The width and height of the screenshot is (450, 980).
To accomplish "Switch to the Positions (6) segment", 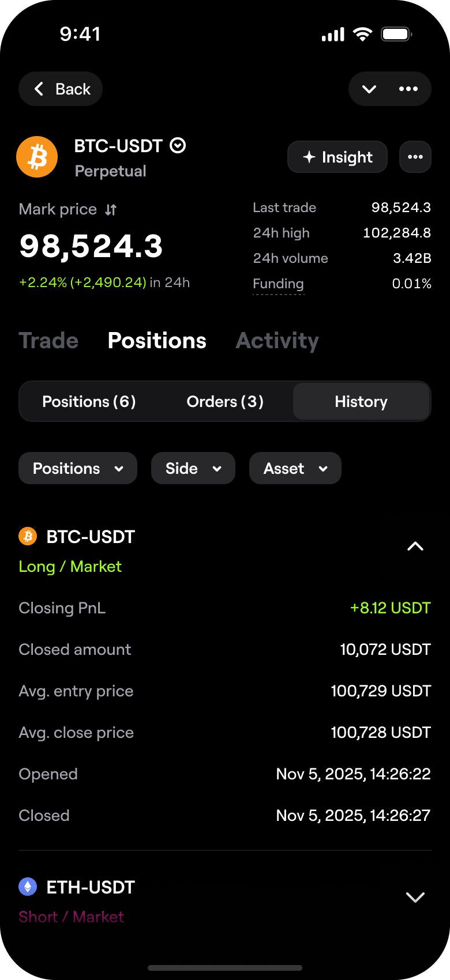I will [89, 402].
